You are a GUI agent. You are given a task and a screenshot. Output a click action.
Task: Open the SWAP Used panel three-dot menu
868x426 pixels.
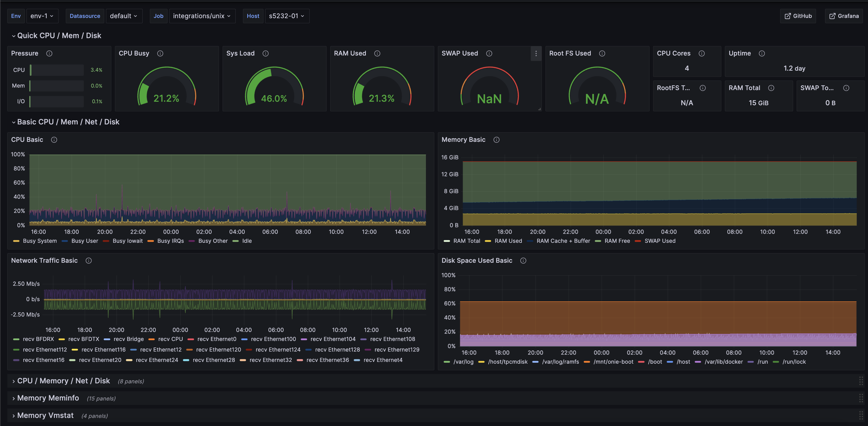tap(536, 53)
